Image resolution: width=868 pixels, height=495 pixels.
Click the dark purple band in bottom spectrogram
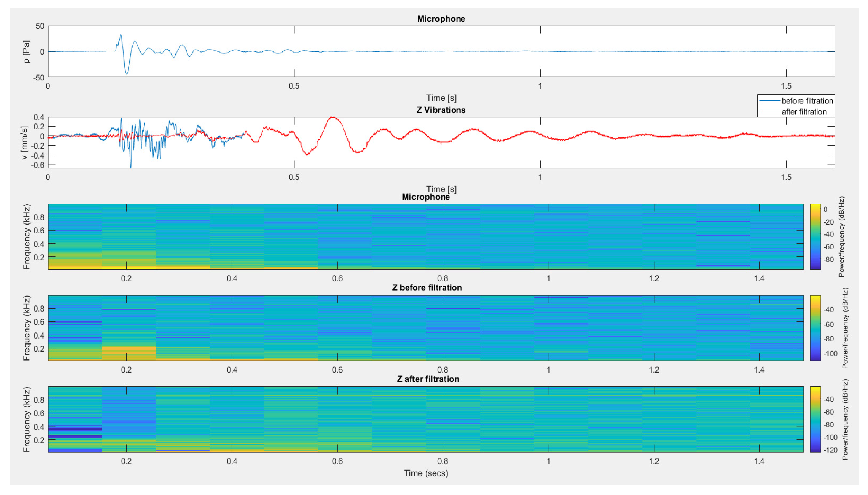[75, 429]
